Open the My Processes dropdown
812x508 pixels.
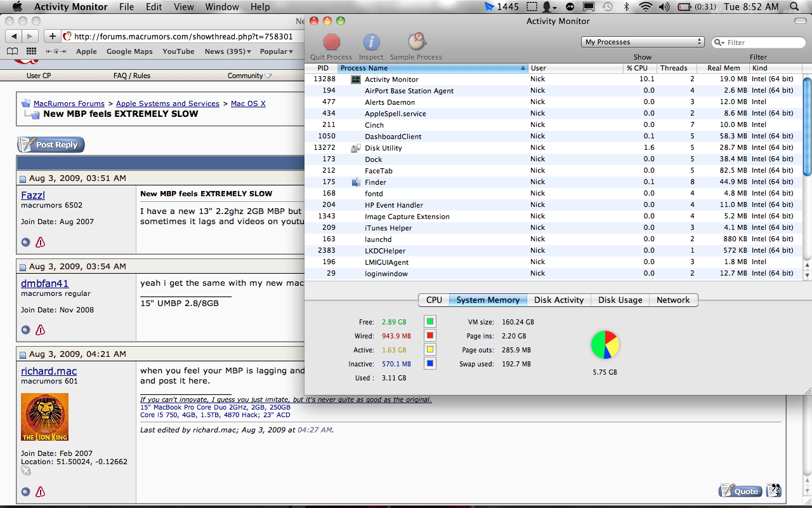pos(643,42)
